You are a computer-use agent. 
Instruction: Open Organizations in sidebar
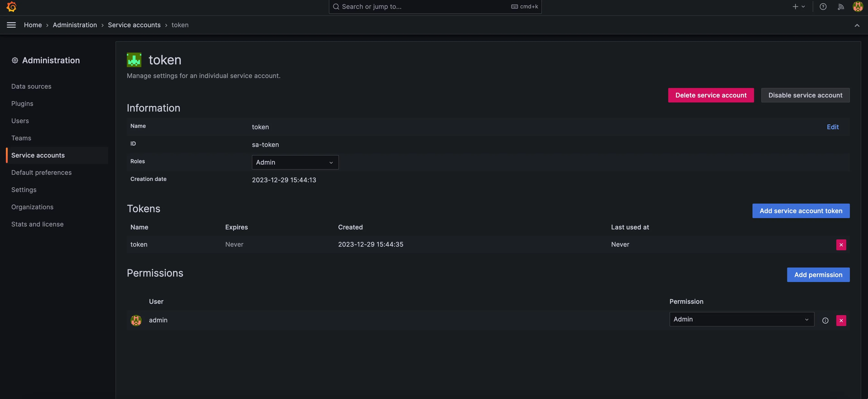32,207
